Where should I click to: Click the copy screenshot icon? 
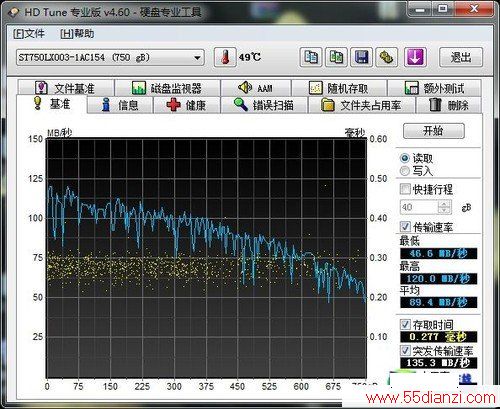pyautogui.click(x=336, y=57)
